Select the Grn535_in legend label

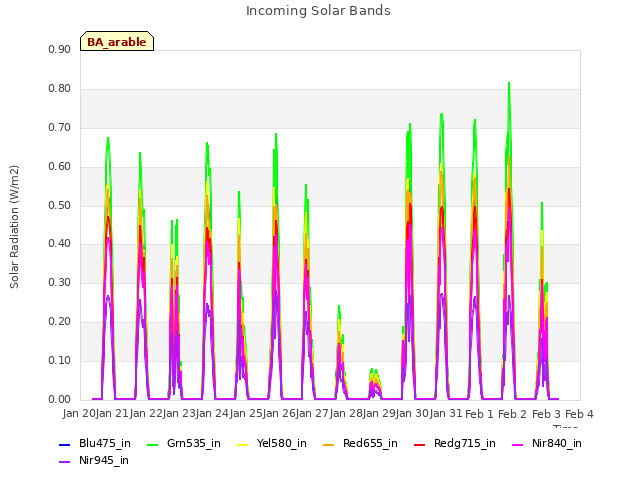194,443
